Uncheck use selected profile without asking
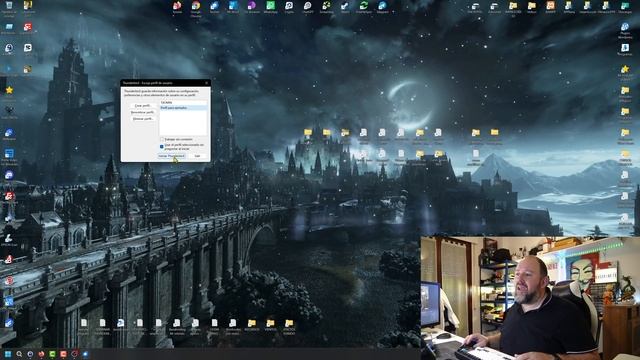This screenshot has height=360, width=640. (162, 147)
